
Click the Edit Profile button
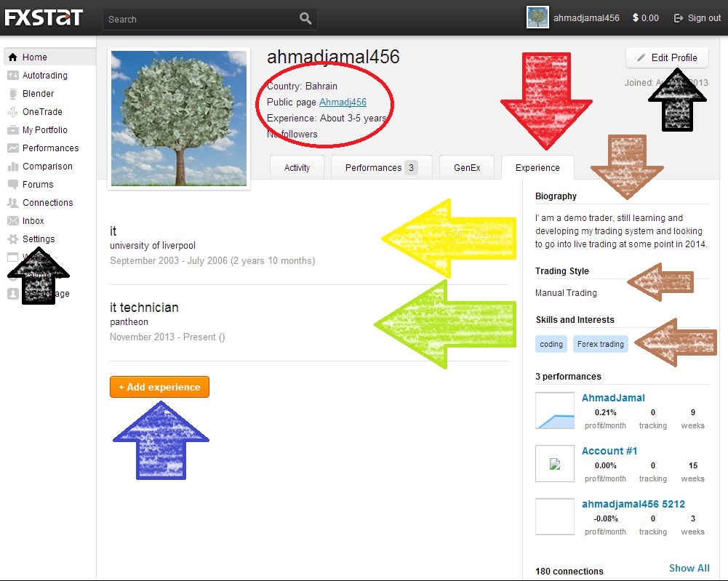tap(666, 57)
